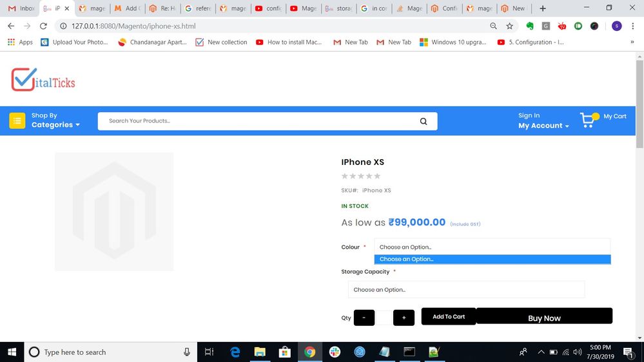Bookmark page with star icon

[510, 26]
